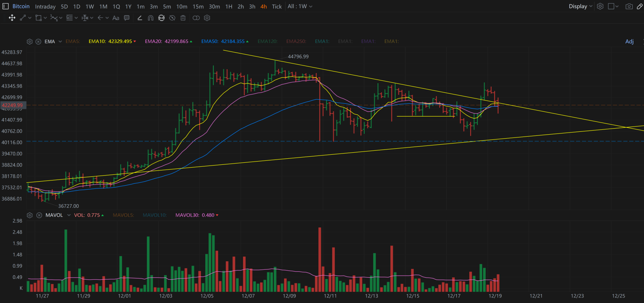
Task: Select the 30m chart interval
Action: click(214, 6)
